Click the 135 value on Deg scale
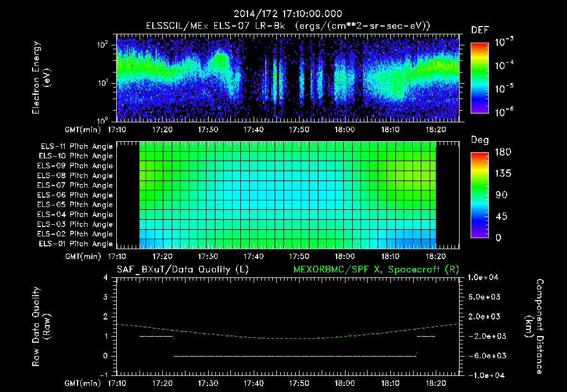The width and height of the screenshot is (567, 392). pos(503,174)
